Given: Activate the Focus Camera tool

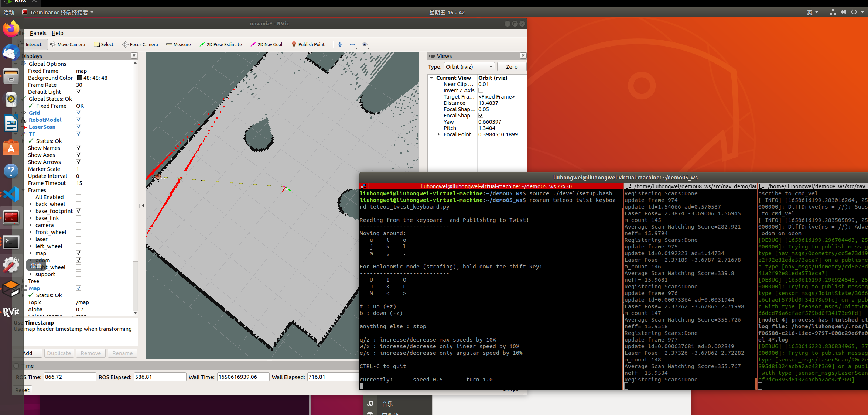Looking at the screenshot, I should [x=140, y=44].
